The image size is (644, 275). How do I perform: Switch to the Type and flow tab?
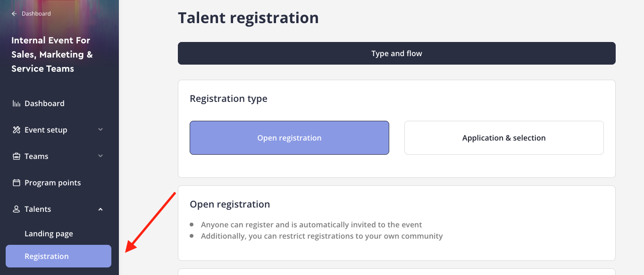[397, 53]
